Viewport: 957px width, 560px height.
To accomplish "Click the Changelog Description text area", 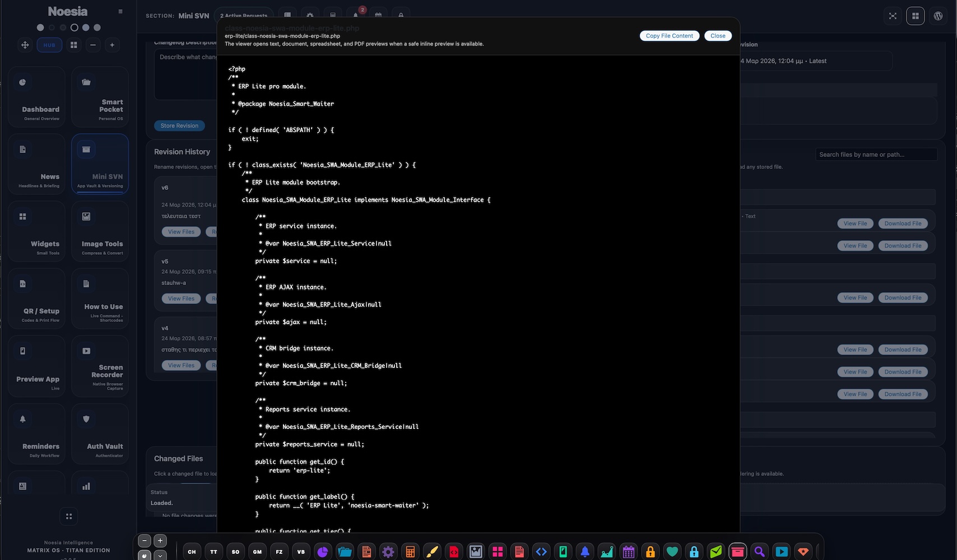I will pos(185,74).
